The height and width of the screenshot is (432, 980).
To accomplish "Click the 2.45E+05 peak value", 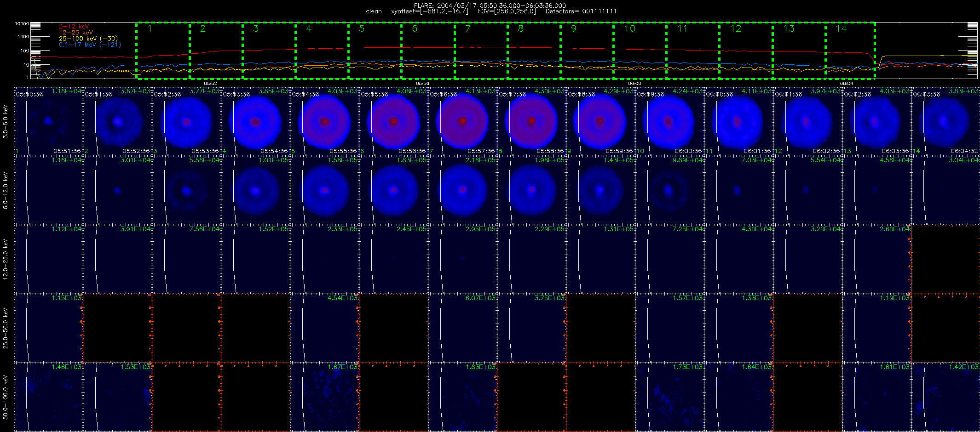I will [412, 229].
